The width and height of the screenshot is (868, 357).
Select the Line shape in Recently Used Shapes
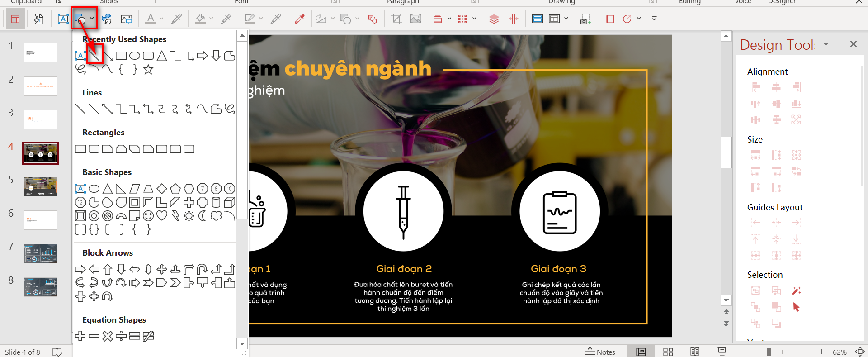click(x=94, y=56)
